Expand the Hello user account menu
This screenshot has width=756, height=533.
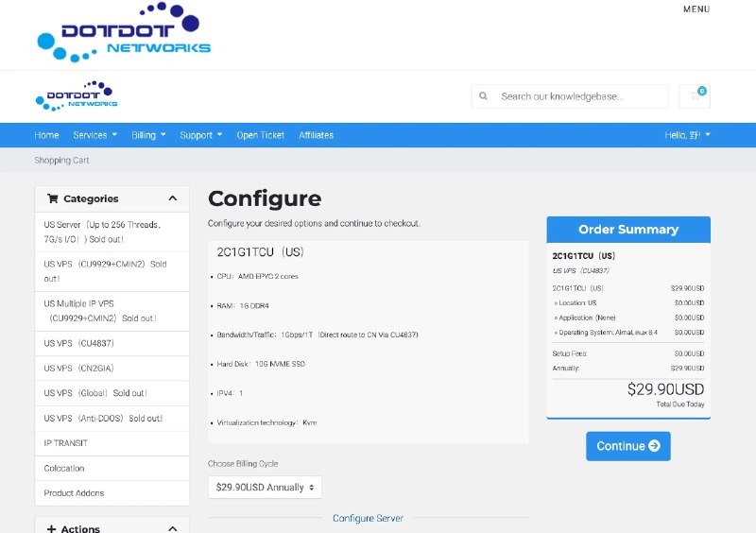tap(687, 135)
